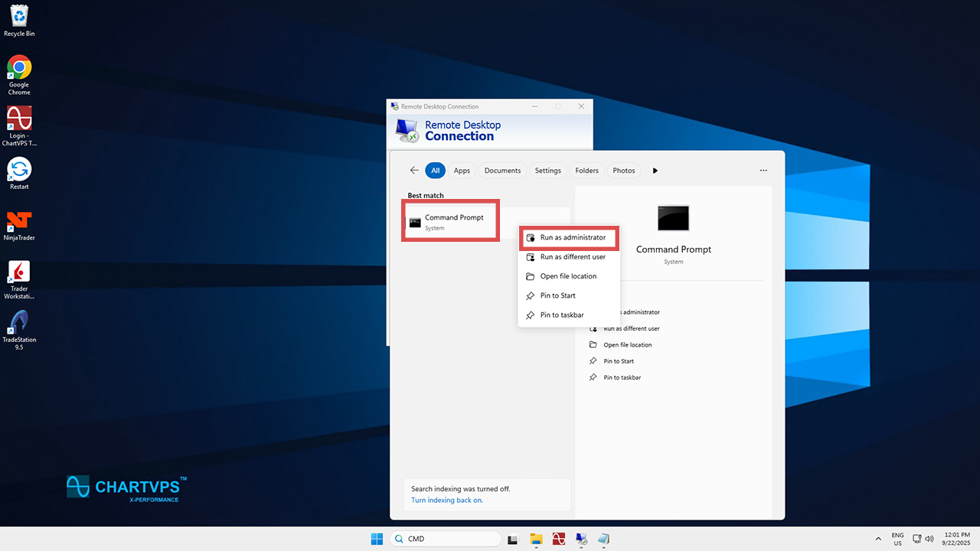The width and height of the screenshot is (980, 551).
Task: Click the volume icon in system tray
Action: point(929,539)
